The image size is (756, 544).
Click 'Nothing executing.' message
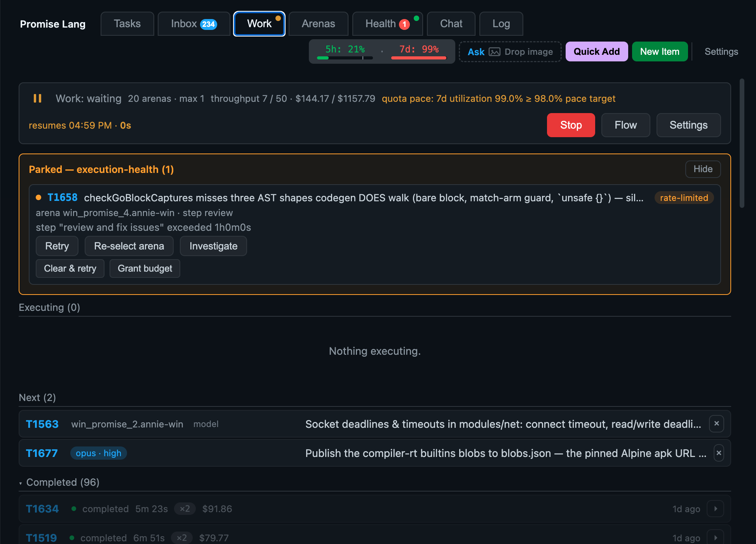(x=375, y=351)
